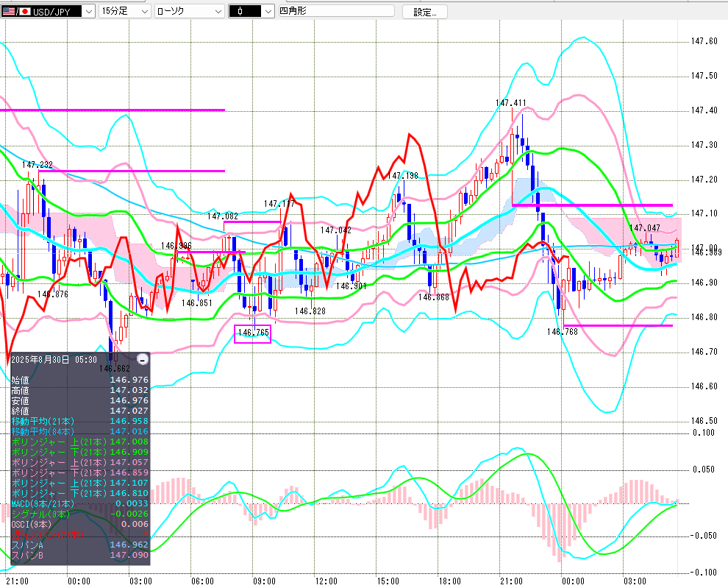Click the Bollinger upper value 147.057
This screenshot has width=728, height=588.
(x=129, y=462)
